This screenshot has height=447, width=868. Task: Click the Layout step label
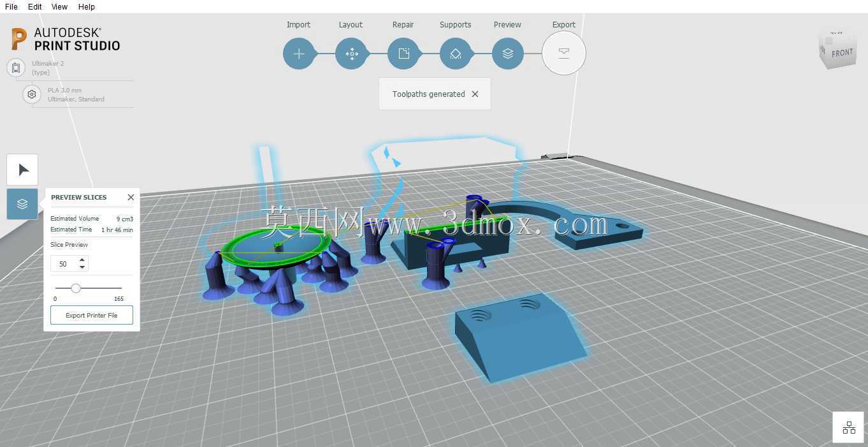(x=351, y=25)
